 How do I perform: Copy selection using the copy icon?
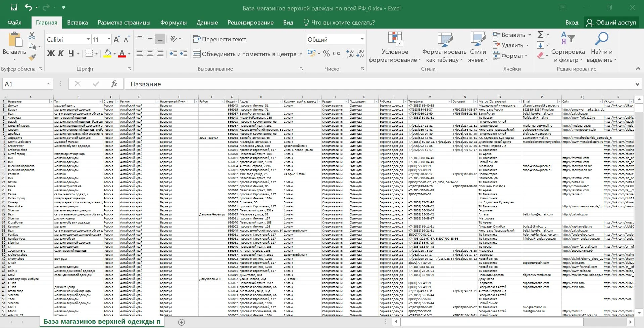point(32,46)
